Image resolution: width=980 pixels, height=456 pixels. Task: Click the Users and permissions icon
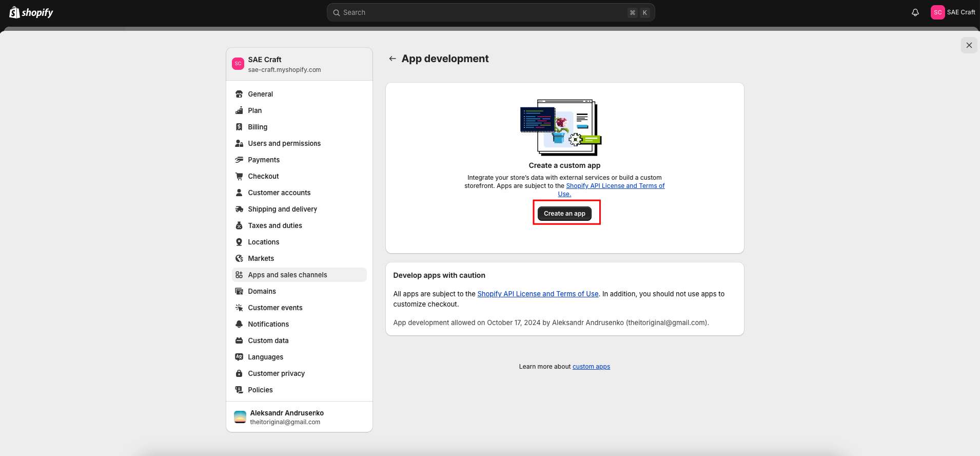pyautogui.click(x=239, y=143)
